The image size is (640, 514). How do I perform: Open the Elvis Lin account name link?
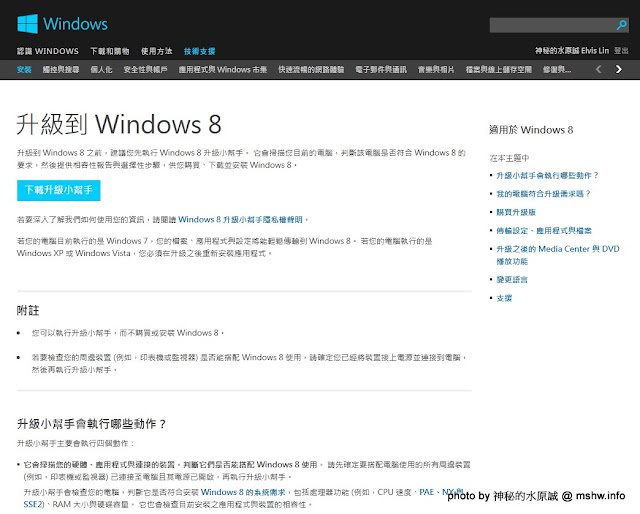[x=572, y=51]
